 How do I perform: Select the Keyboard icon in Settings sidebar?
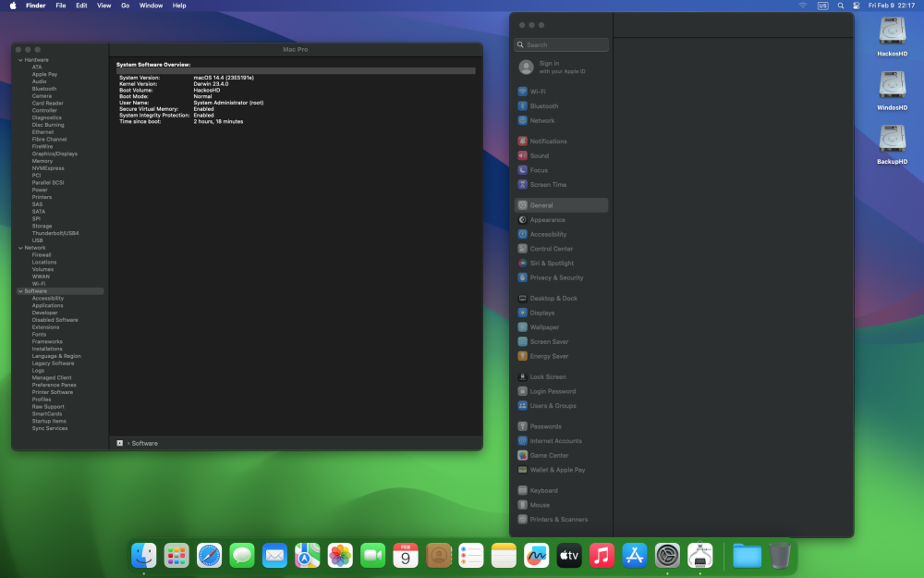(522, 490)
